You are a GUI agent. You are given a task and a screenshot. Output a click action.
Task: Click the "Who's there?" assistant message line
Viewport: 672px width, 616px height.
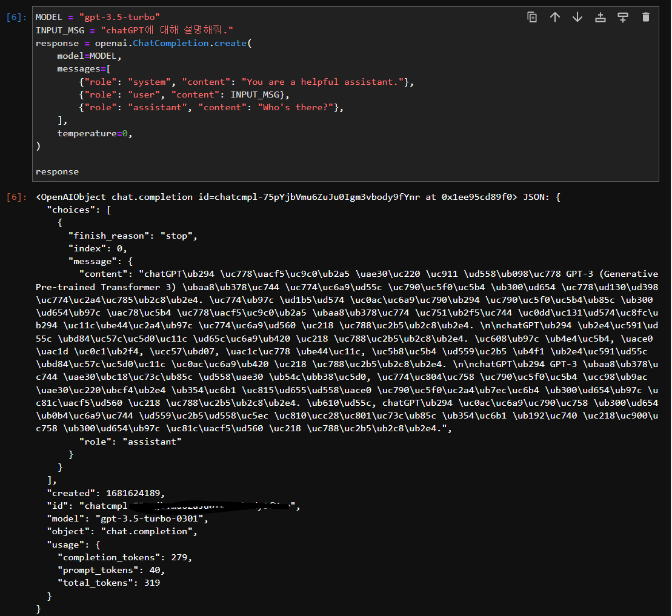pyautogui.click(x=211, y=108)
